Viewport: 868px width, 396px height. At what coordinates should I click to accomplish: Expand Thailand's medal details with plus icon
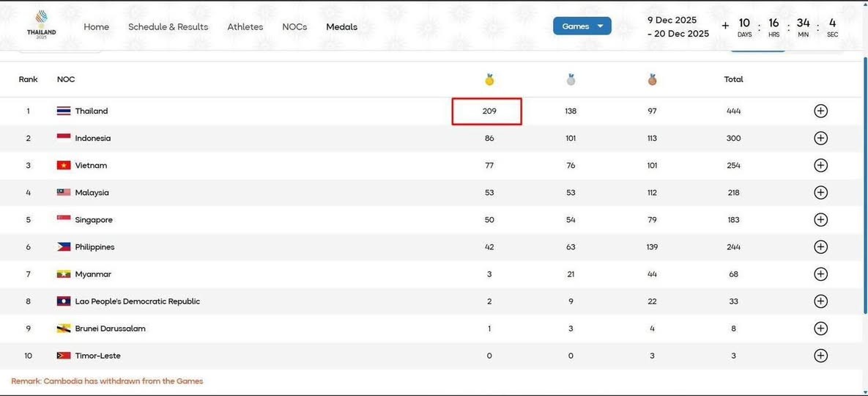tap(820, 111)
